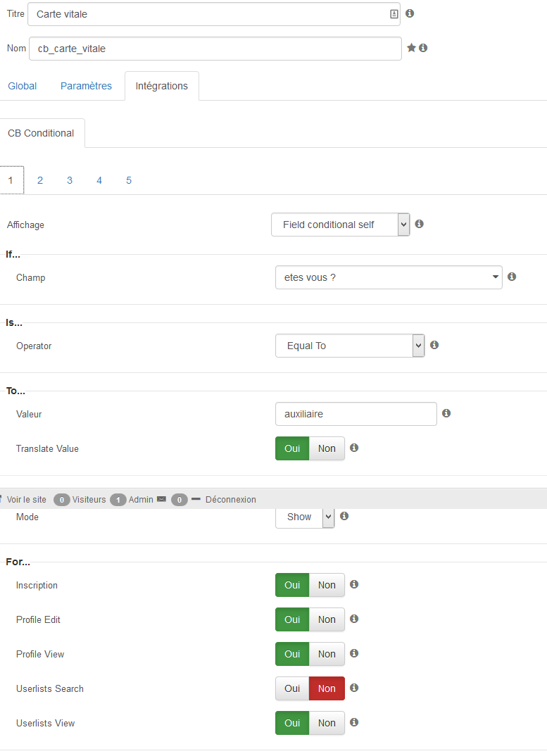Viewport: 547px width, 756px height.
Task: Click the info icon beside the Valeur field
Action: click(446, 413)
